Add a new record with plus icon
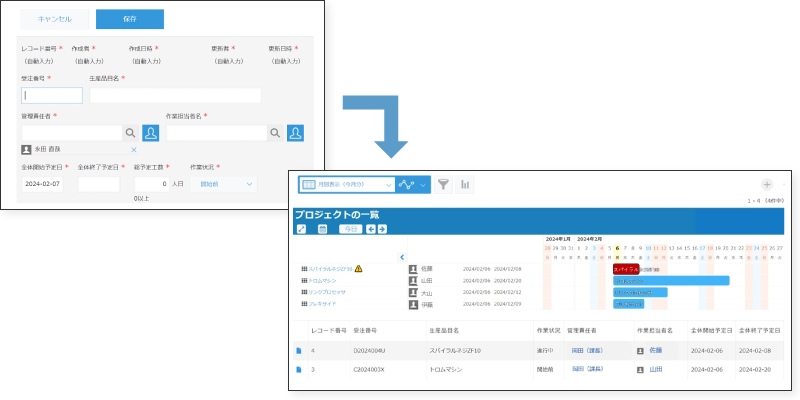Screen dimensions: 800x400 click(x=767, y=185)
